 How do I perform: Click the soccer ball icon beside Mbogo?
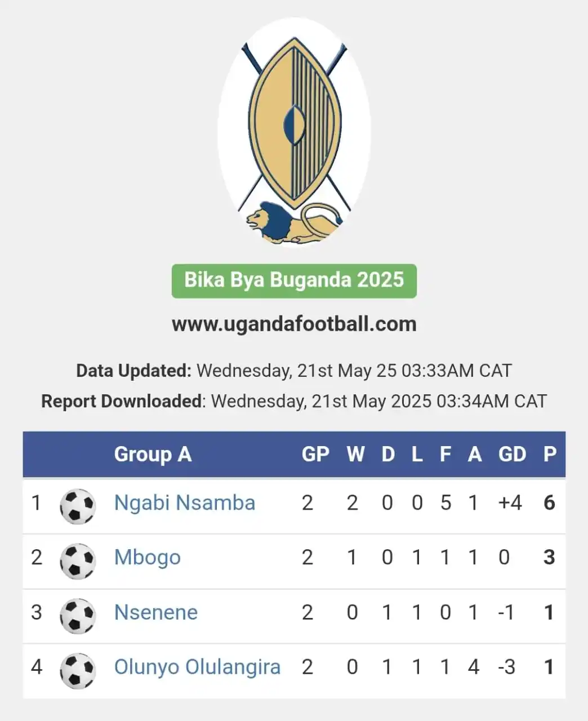(x=78, y=560)
